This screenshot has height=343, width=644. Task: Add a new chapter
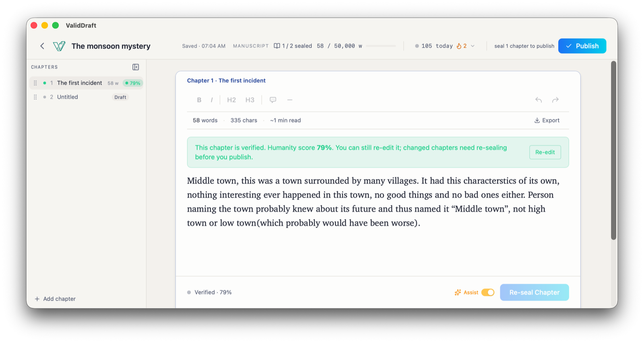55,299
